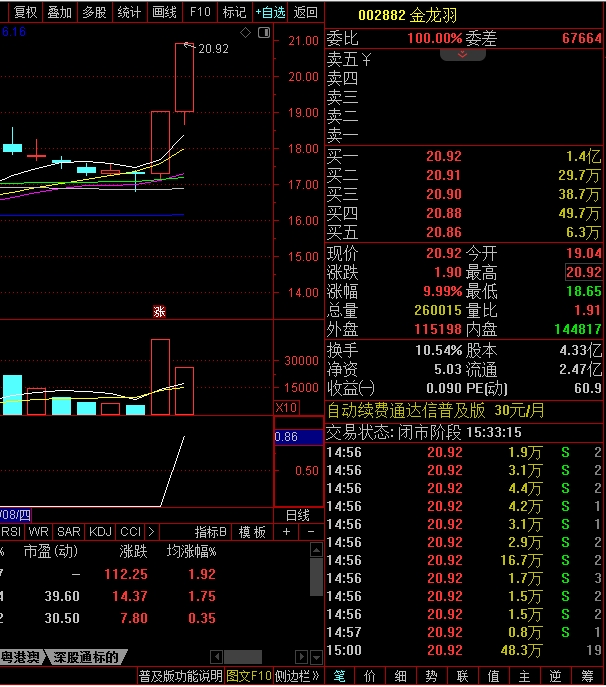Screen dimensions: 606x687
Task: Click the 15:00 closing trade row
Action: click(464, 650)
